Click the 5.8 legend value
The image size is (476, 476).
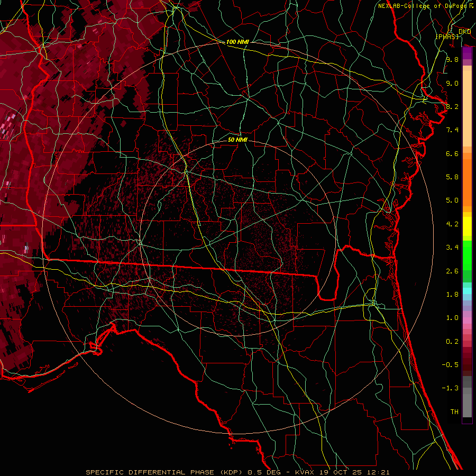(x=452, y=177)
